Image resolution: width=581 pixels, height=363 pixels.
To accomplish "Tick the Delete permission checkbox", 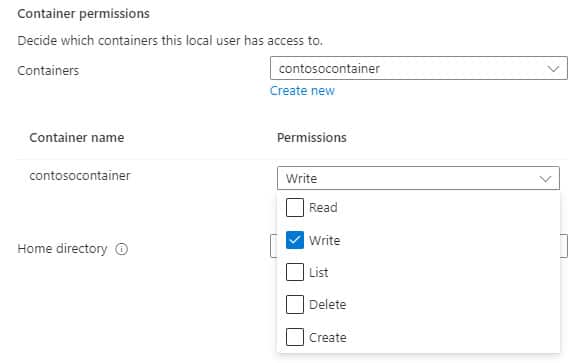I will click(x=295, y=304).
